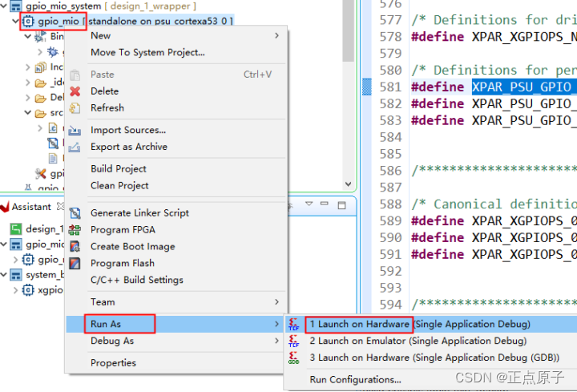Collapse gpio_mio system node in Assistant

[x=4, y=244]
